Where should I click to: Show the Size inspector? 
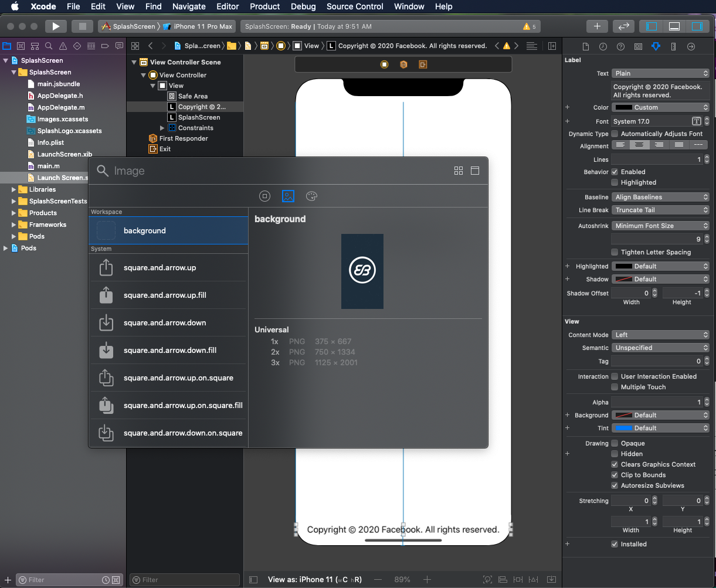[x=673, y=46]
